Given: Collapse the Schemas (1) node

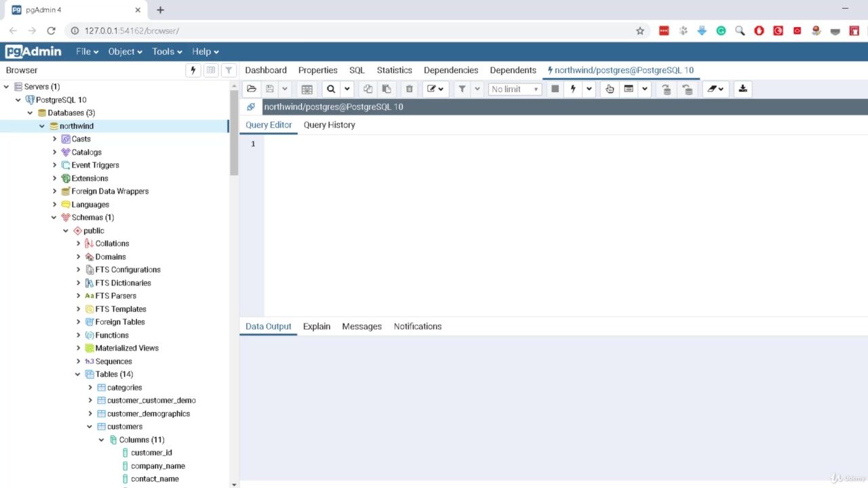Looking at the screenshot, I should coord(54,218).
